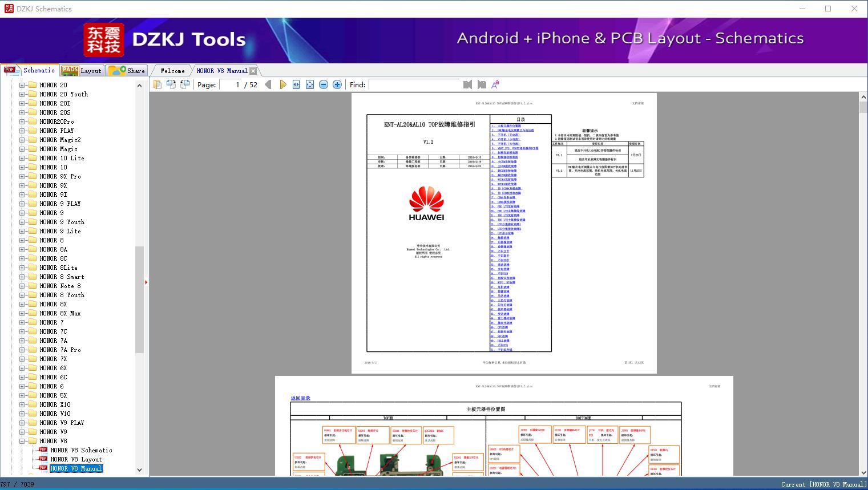Expand the HONOR 10 Lite folder

tap(22, 158)
